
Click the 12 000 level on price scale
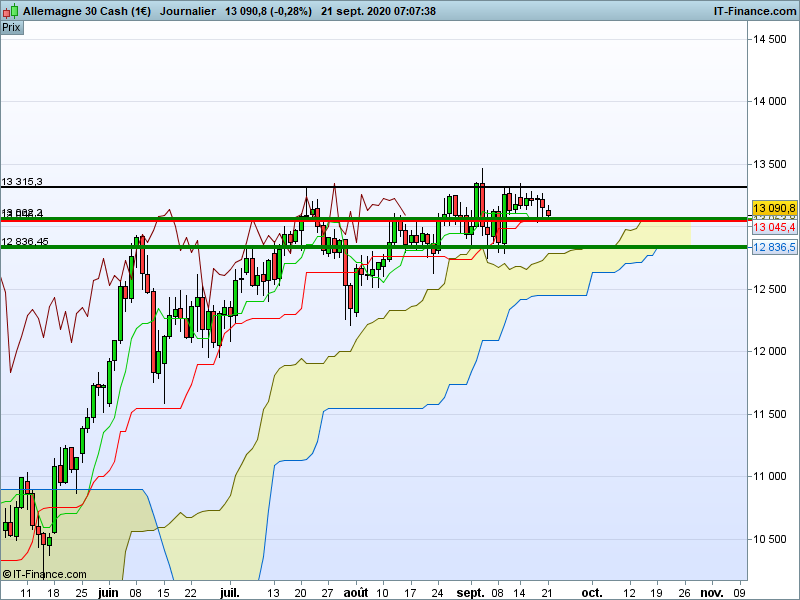(x=770, y=351)
